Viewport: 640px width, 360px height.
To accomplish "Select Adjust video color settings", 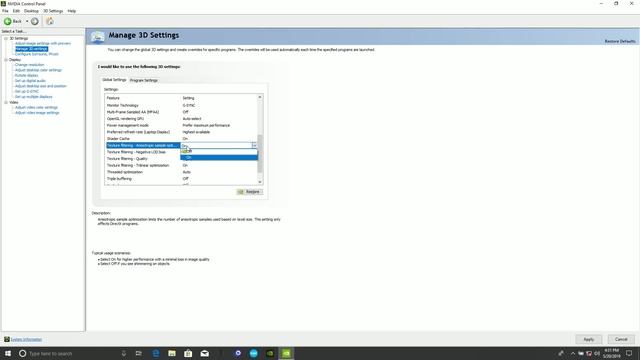I will click(36, 107).
